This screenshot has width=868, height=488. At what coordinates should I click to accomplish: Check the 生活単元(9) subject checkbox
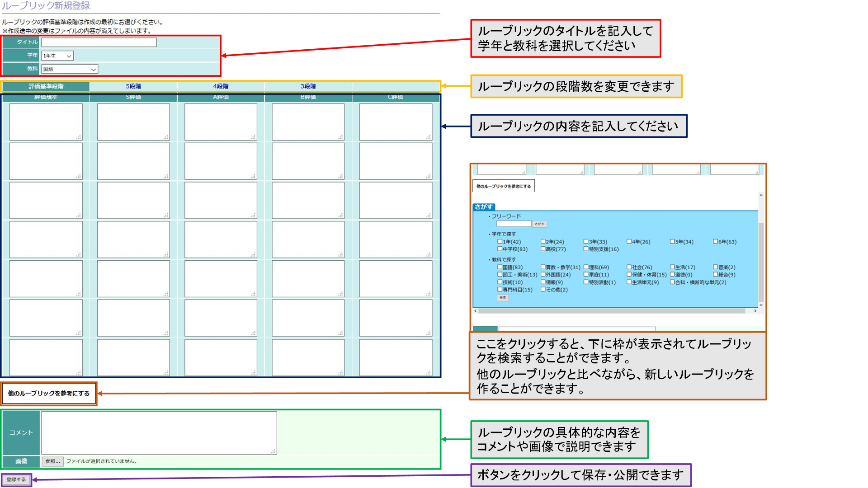(x=629, y=282)
